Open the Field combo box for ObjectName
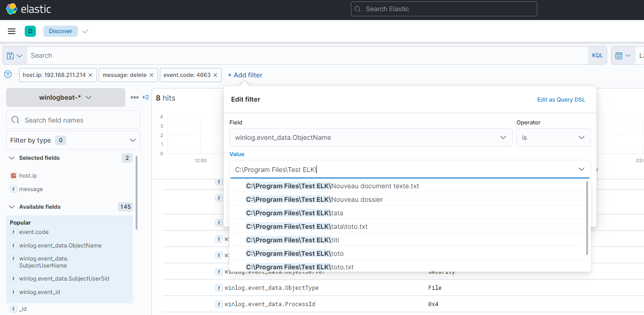The width and height of the screenshot is (644, 315). coord(370,137)
